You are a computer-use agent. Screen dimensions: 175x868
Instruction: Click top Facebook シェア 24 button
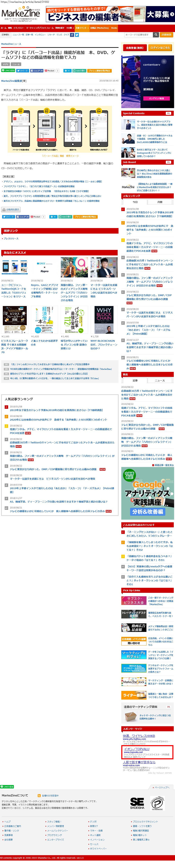tap(37, 71)
